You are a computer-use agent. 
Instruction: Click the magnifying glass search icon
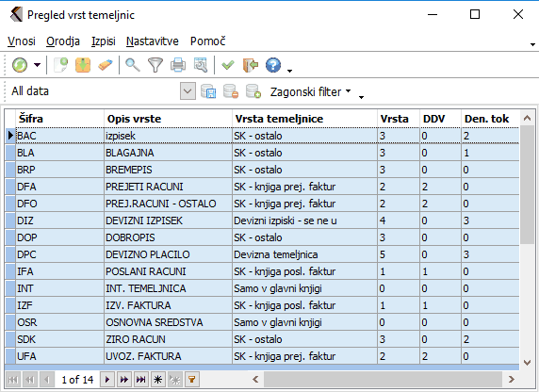132,65
